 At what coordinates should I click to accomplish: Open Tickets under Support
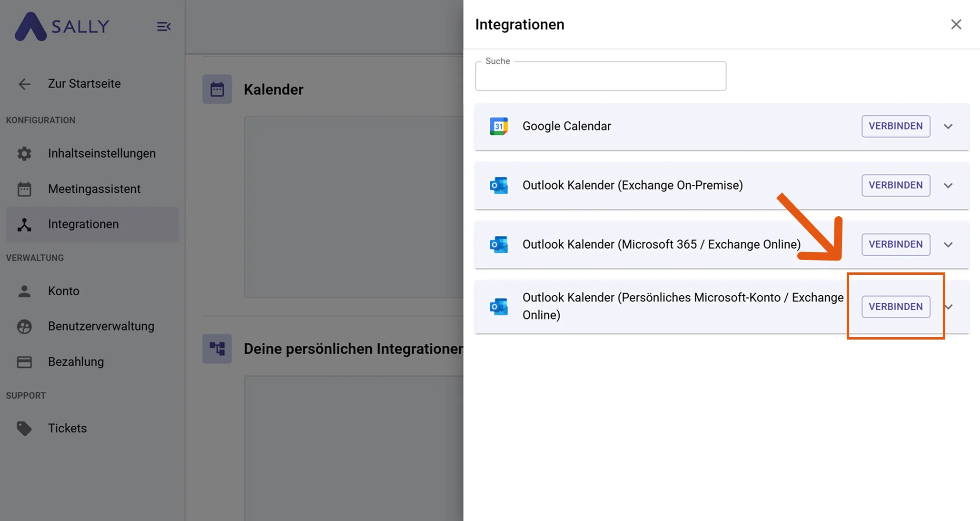coord(92,429)
